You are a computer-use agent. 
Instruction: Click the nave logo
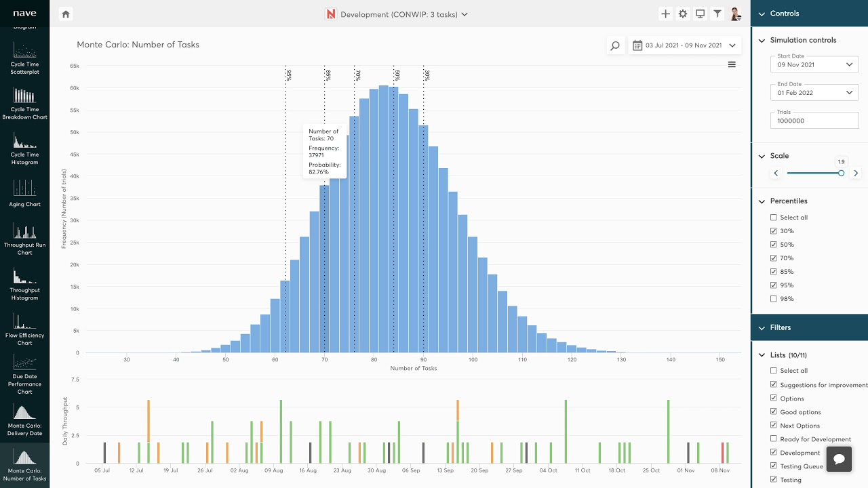24,14
